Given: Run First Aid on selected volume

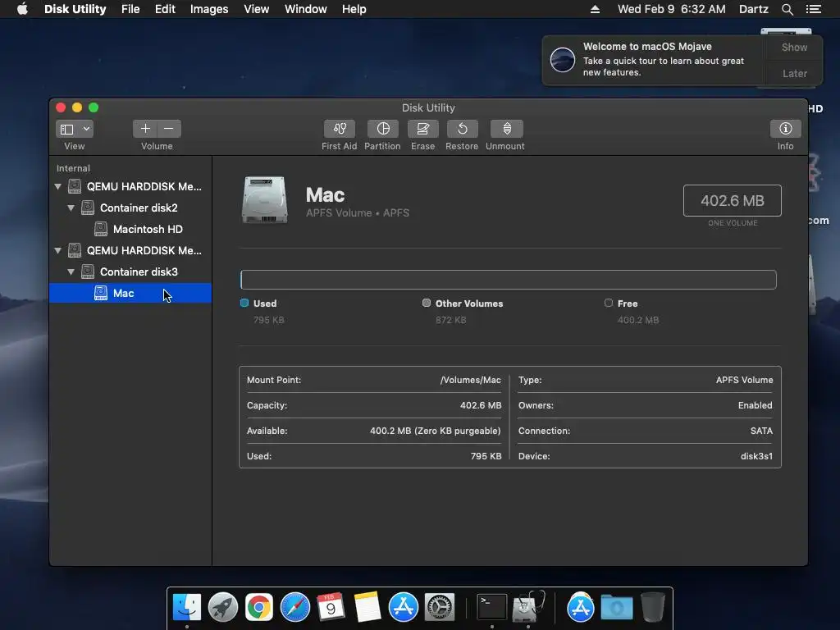Looking at the screenshot, I should (339, 129).
